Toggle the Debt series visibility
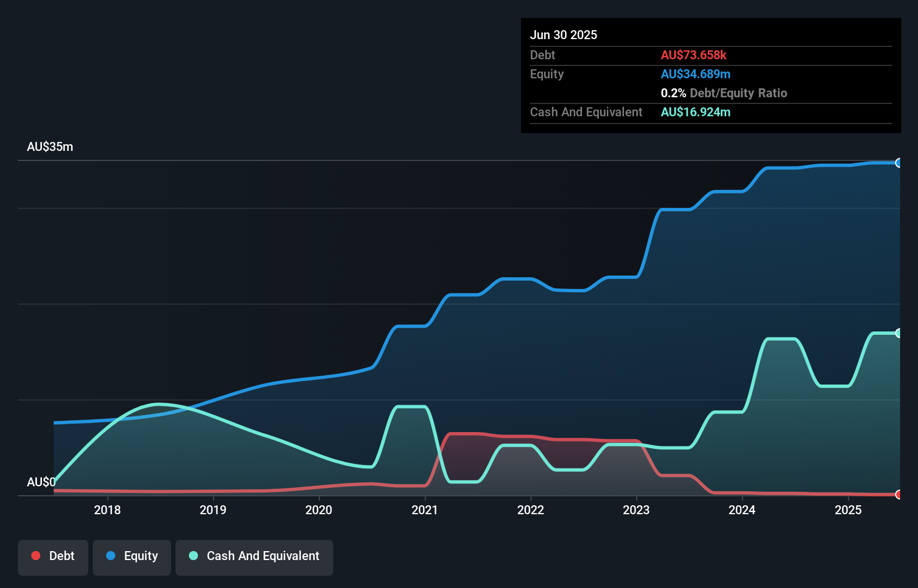The image size is (918, 588). tap(53, 557)
